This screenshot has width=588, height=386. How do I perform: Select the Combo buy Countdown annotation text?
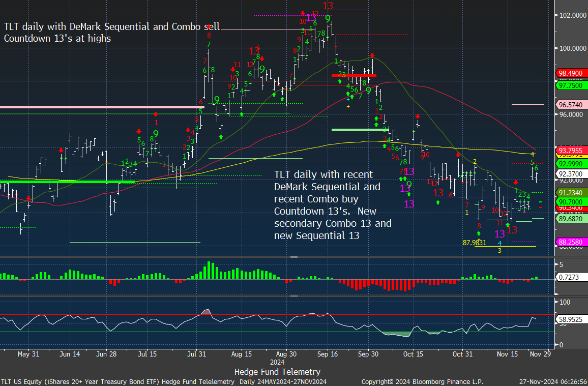pyautogui.click(x=333, y=205)
